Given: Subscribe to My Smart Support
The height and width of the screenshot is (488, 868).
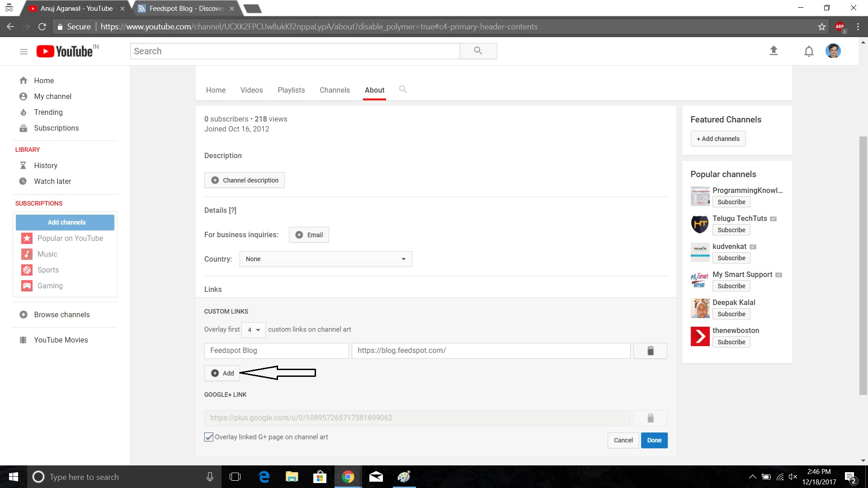Looking at the screenshot, I should [731, 286].
